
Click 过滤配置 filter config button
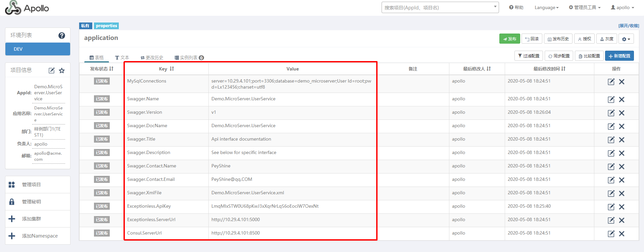pos(529,56)
